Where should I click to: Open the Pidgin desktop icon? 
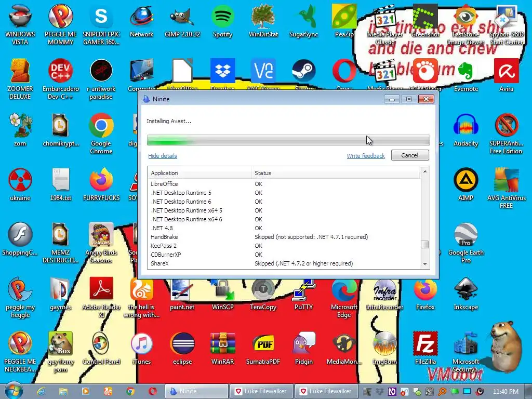point(303,348)
